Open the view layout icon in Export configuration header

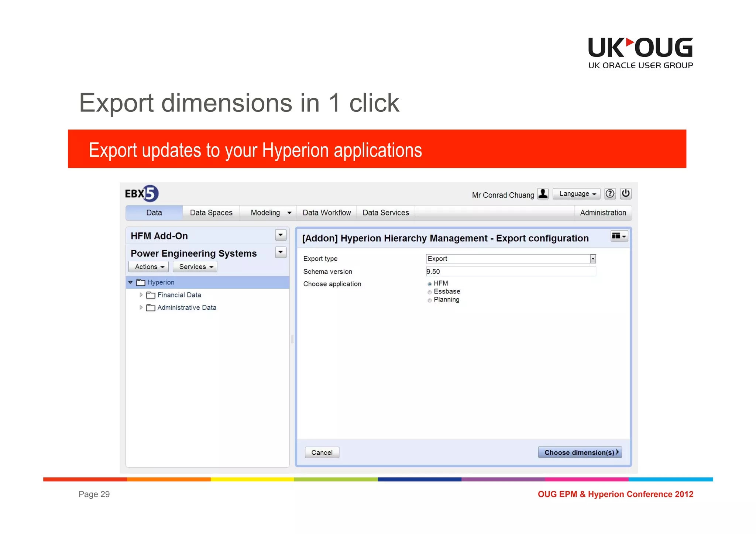pyautogui.click(x=619, y=236)
